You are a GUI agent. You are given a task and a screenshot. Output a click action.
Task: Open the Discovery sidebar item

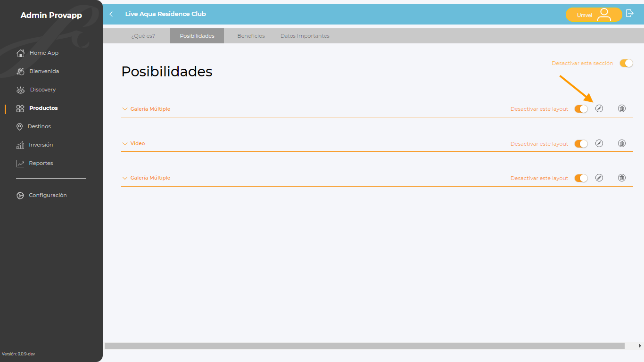point(36,90)
